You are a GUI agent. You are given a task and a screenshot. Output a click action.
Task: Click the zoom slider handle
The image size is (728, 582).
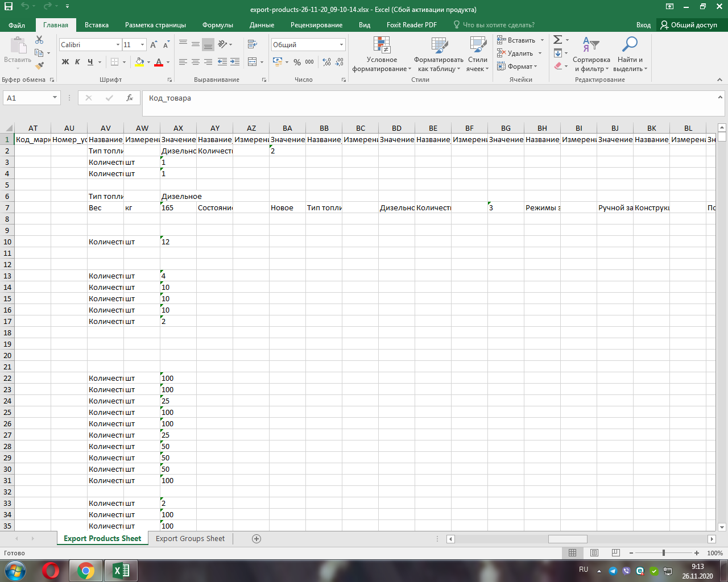point(663,553)
